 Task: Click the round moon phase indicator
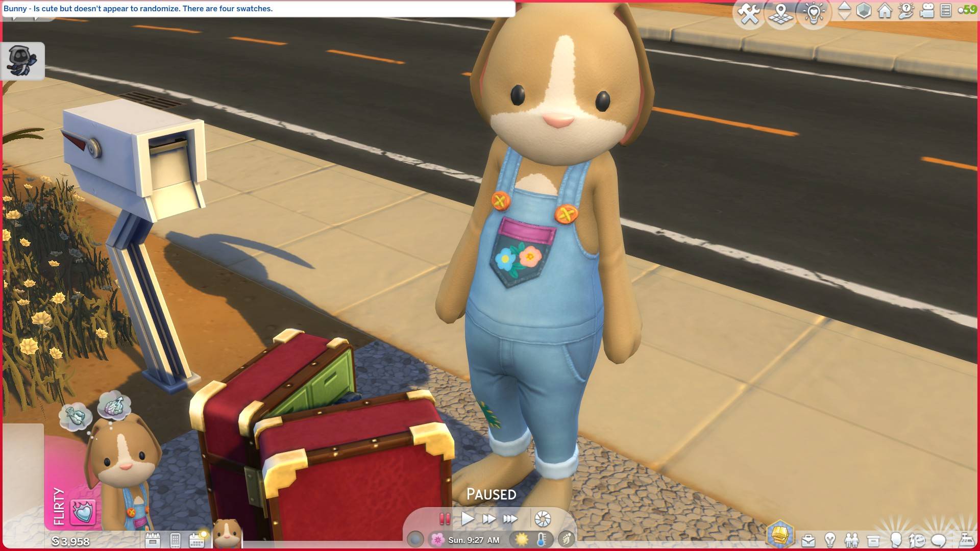coord(415,539)
